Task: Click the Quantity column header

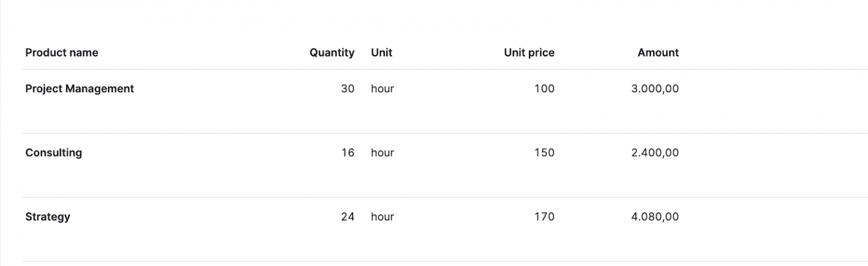Action: click(332, 53)
